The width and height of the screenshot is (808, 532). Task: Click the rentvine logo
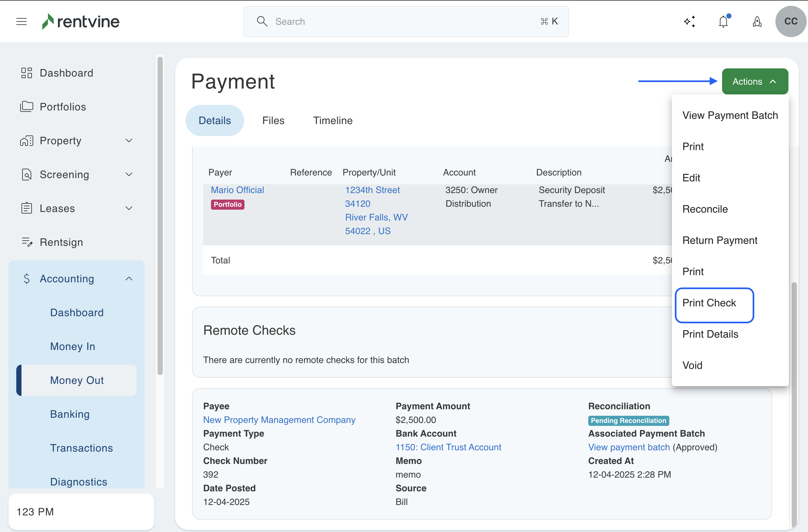point(81,21)
